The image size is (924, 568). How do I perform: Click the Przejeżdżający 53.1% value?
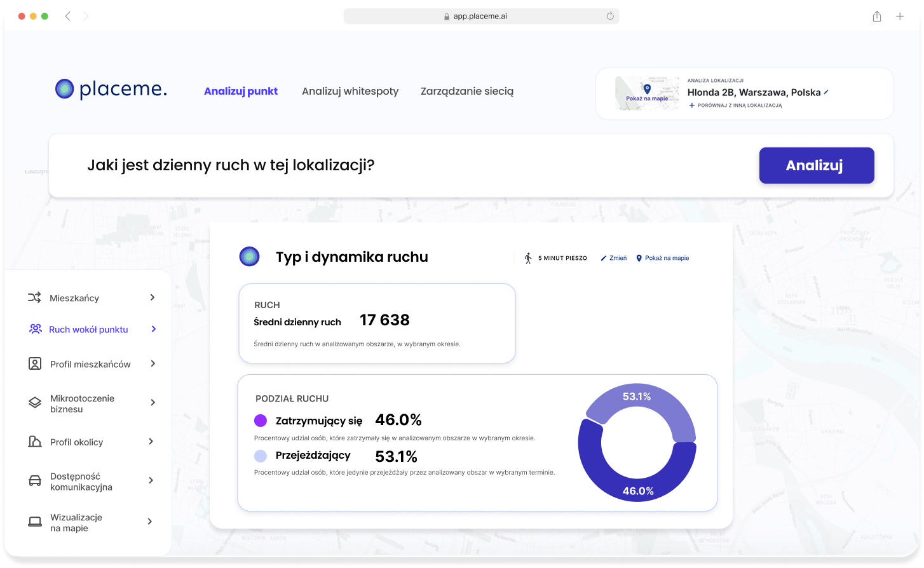point(396,457)
